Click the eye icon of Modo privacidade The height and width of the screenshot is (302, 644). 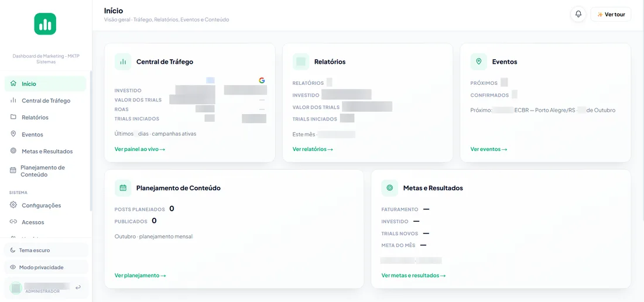[x=13, y=267]
